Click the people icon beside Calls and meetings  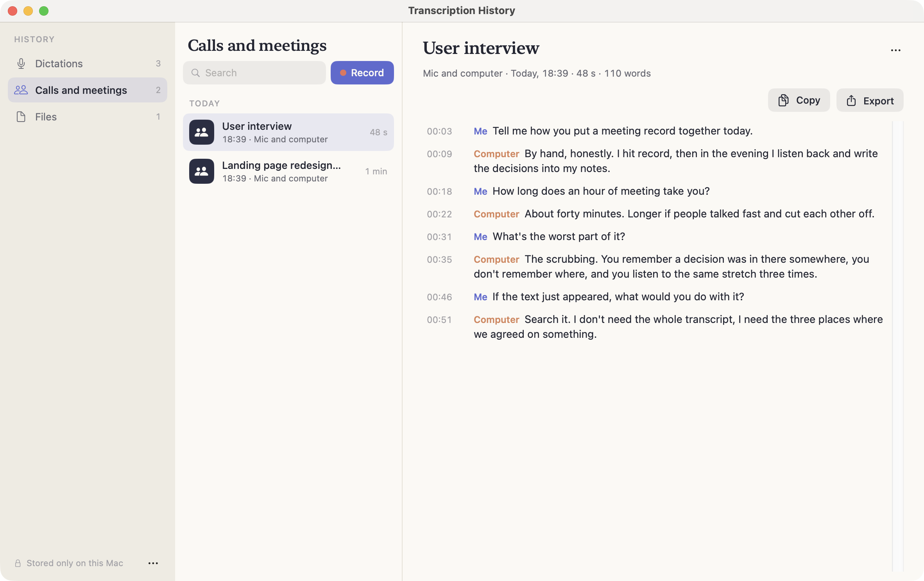21,90
